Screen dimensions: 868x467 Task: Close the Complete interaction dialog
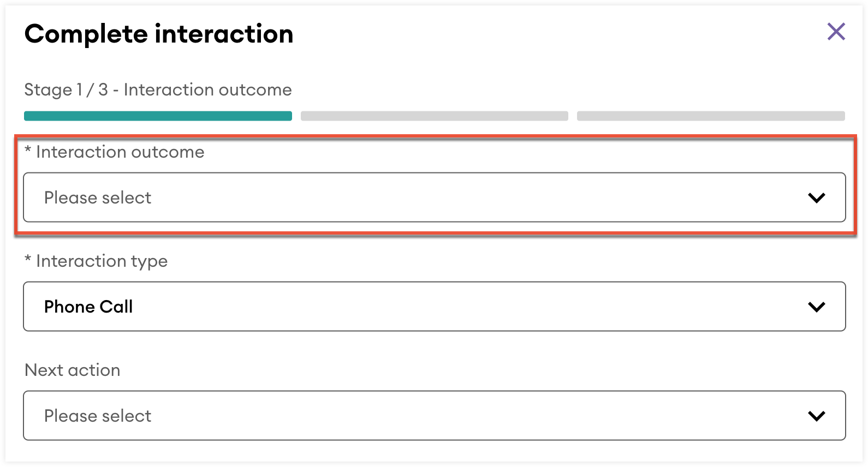(x=836, y=32)
